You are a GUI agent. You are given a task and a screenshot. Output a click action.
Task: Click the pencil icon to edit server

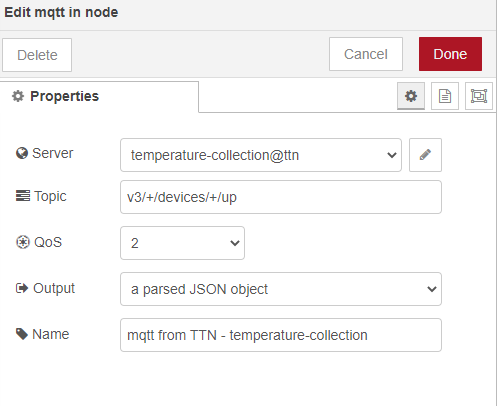(425, 155)
